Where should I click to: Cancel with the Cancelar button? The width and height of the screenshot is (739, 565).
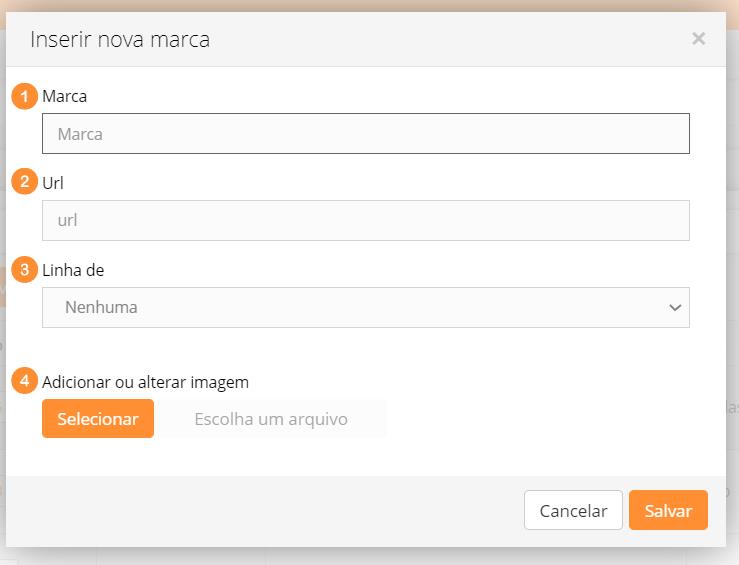coord(573,510)
